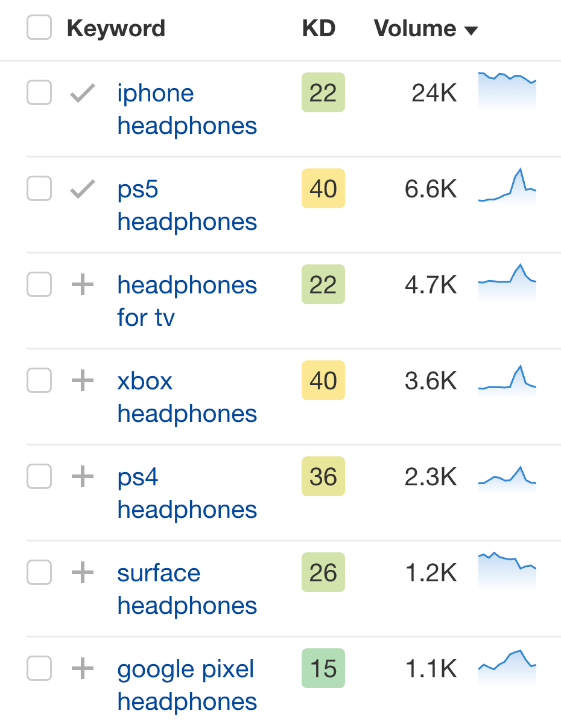Click the trend chart for "iphone headphones"
This screenshot has width=561, height=728.
(507, 93)
